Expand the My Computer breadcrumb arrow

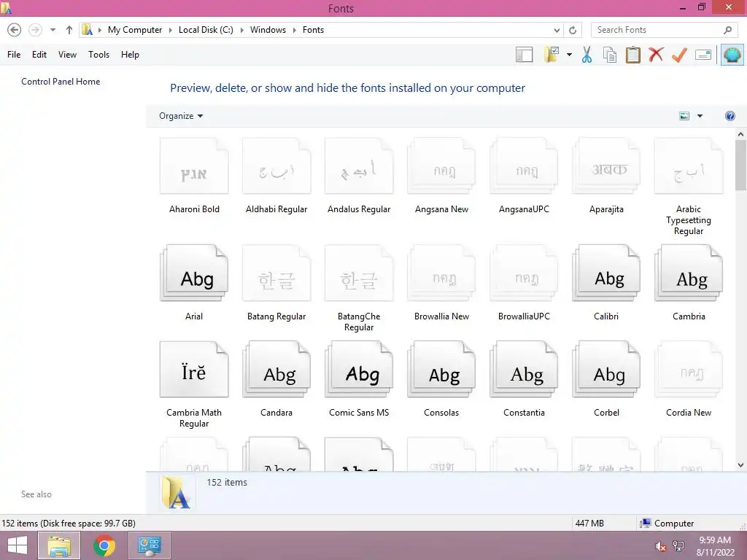tap(170, 30)
